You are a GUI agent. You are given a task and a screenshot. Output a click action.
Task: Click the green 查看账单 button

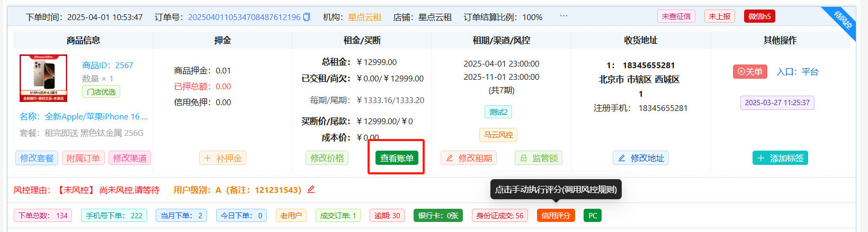(x=397, y=158)
